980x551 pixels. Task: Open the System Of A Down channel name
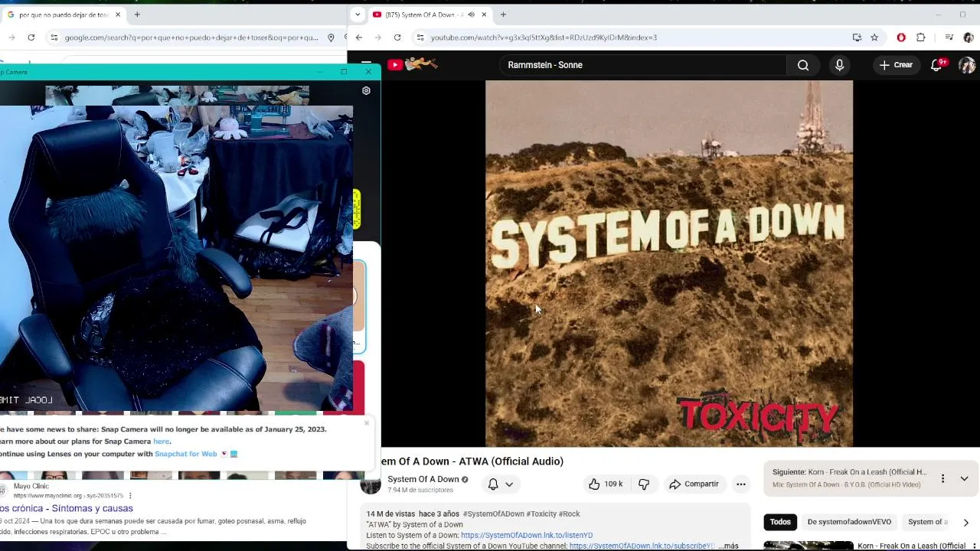(423, 479)
